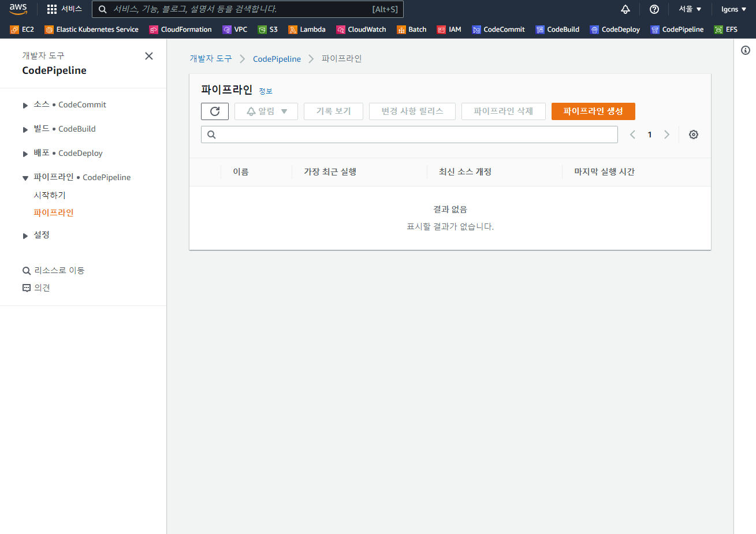756x534 pixels.
Task: Open CloudFormation shortcut in favorites bar
Action: (180, 29)
